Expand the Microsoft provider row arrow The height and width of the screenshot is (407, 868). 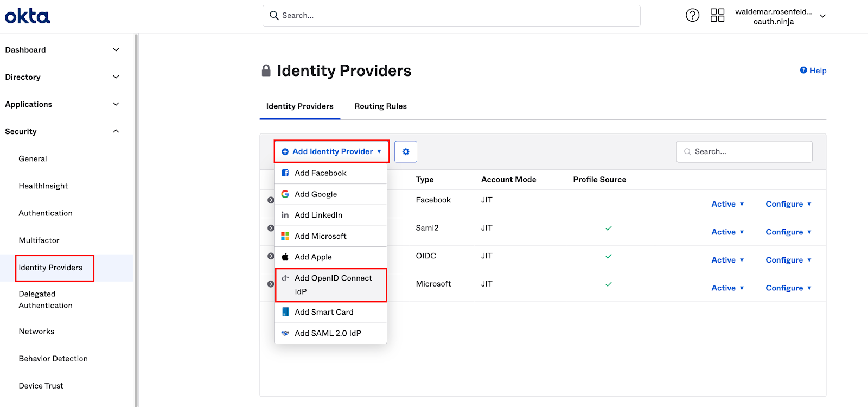271,284
